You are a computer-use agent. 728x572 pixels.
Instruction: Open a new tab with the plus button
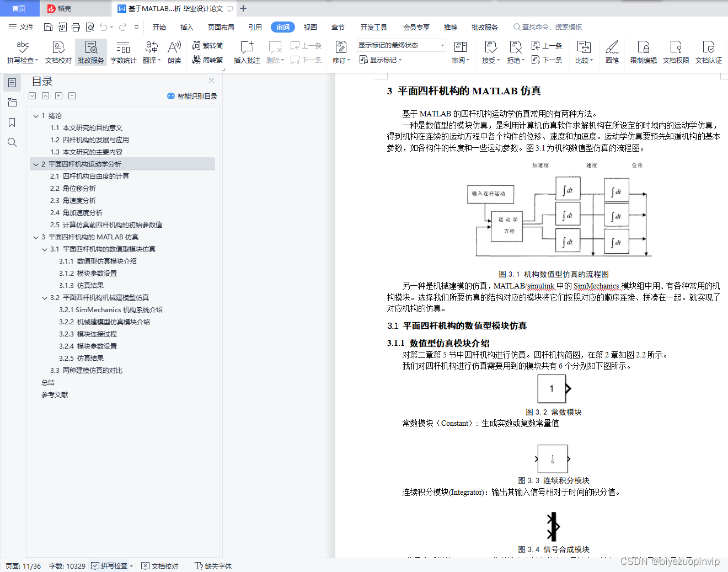coord(243,8)
